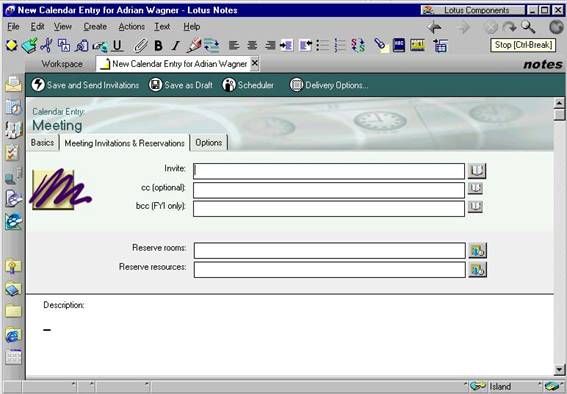Screen dimensions: 567x394
Task: Toggle Bold text formatting
Action: (x=158, y=46)
